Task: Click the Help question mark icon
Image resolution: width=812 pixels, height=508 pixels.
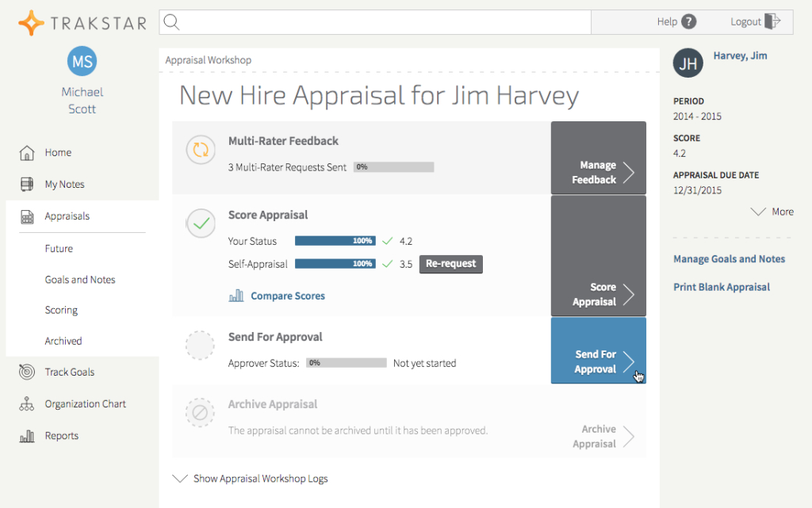Action: coord(688,22)
